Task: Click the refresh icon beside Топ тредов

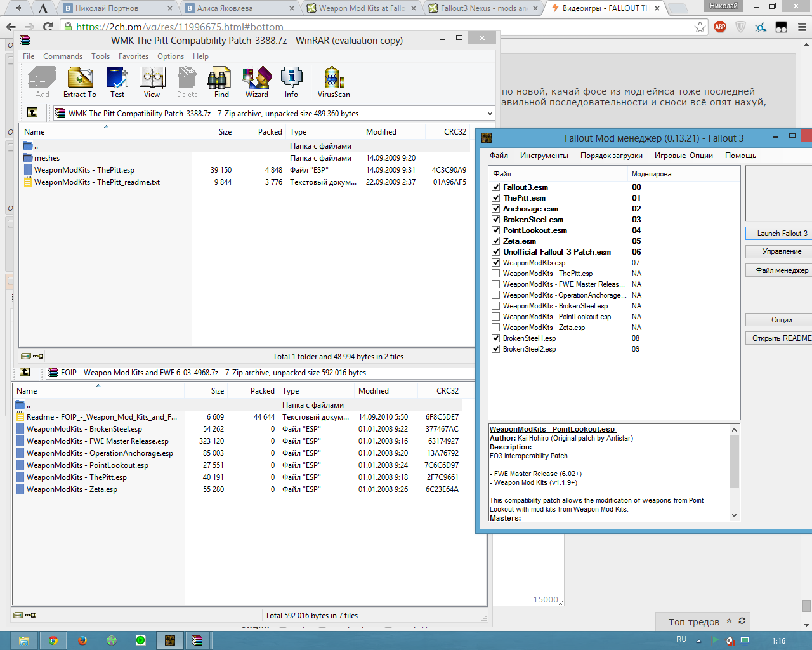Action: [x=742, y=621]
